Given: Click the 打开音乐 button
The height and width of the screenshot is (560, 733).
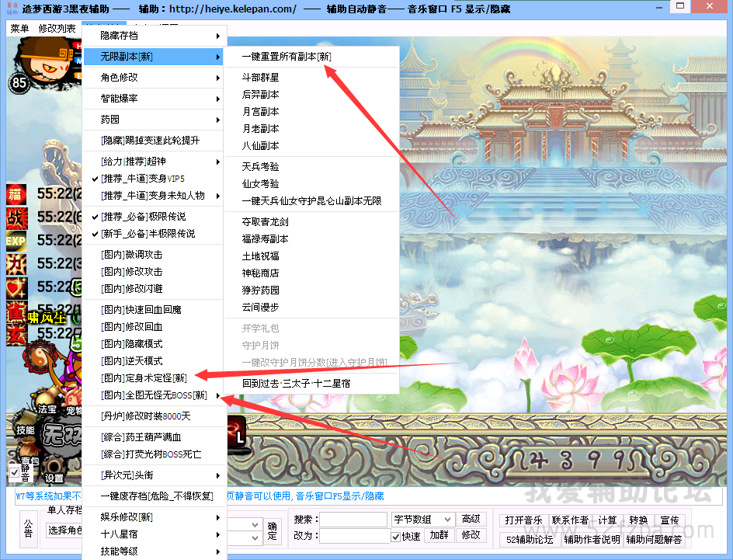Looking at the screenshot, I should [523, 520].
